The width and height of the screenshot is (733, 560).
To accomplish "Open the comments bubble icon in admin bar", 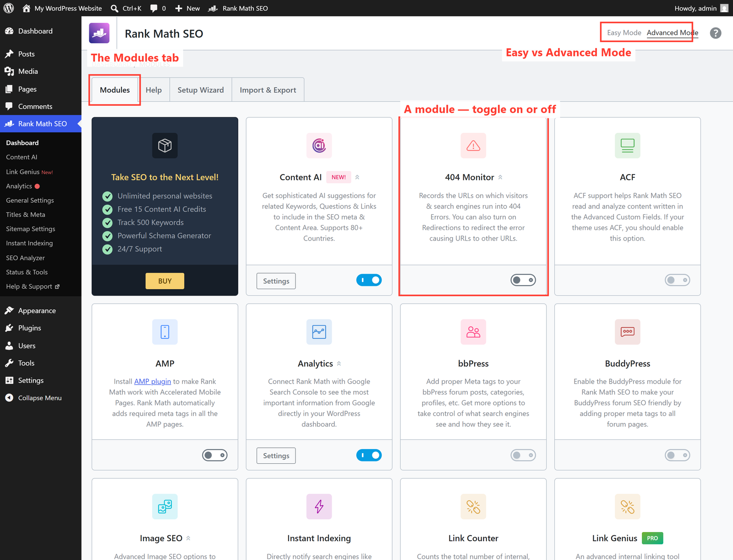I will point(154,8).
